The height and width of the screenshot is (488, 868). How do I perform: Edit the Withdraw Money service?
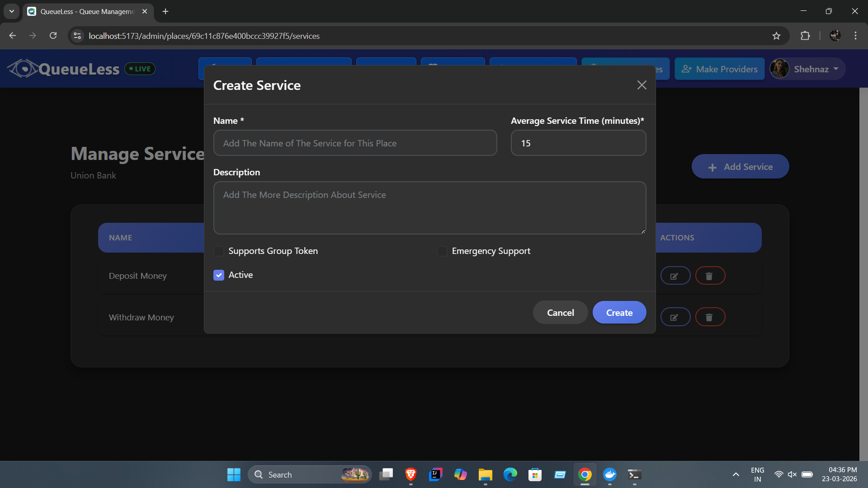point(675,317)
